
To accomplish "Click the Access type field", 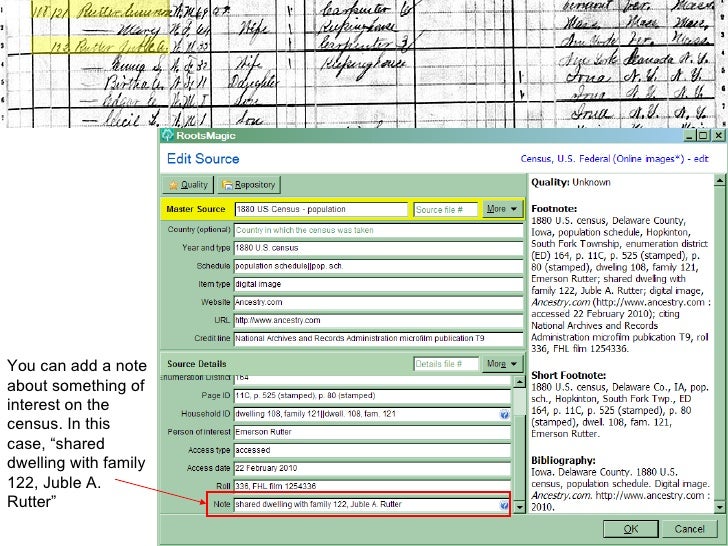I will (x=372, y=450).
